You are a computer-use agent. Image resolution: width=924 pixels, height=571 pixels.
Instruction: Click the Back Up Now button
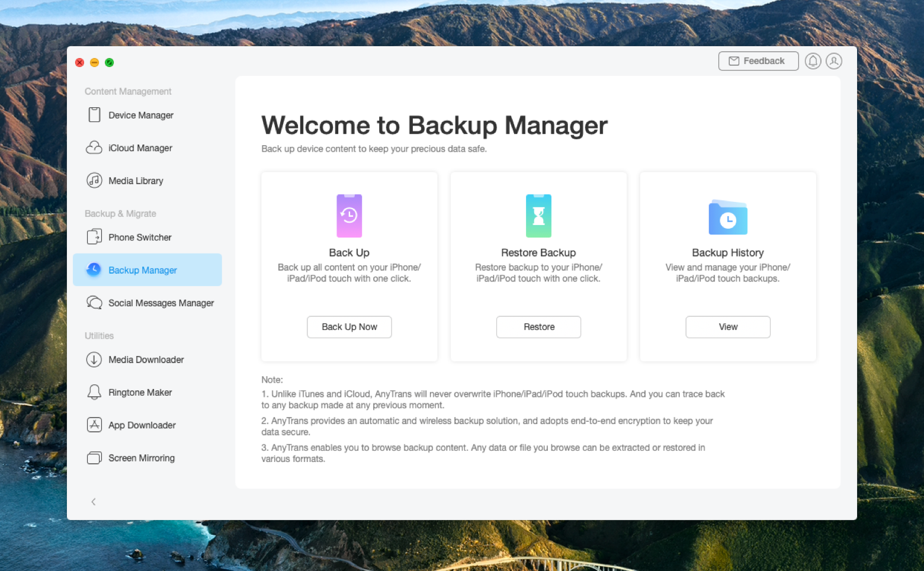coord(349,327)
